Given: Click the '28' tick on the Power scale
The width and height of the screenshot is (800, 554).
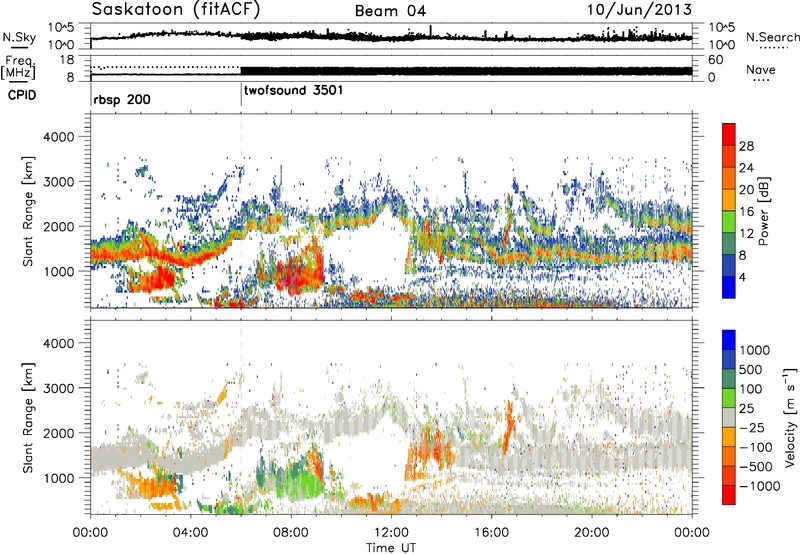Looking at the screenshot, I should tap(746, 146).
